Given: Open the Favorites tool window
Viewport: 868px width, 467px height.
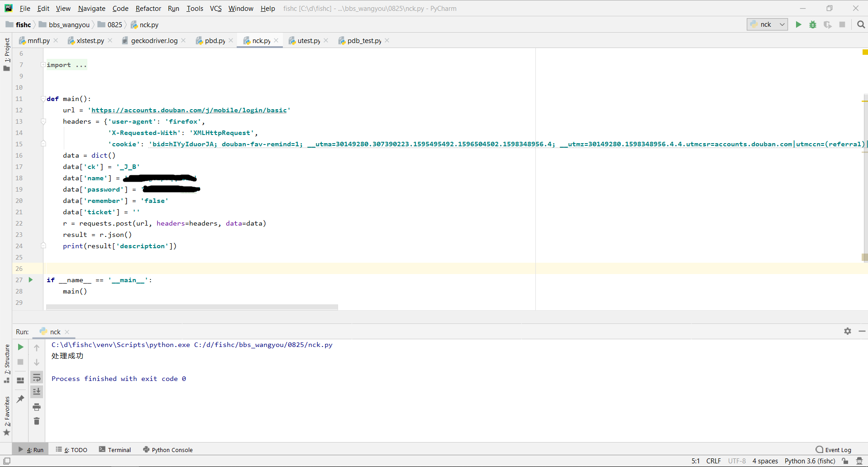Looking at the screenshot, I should tap(6, 416).
